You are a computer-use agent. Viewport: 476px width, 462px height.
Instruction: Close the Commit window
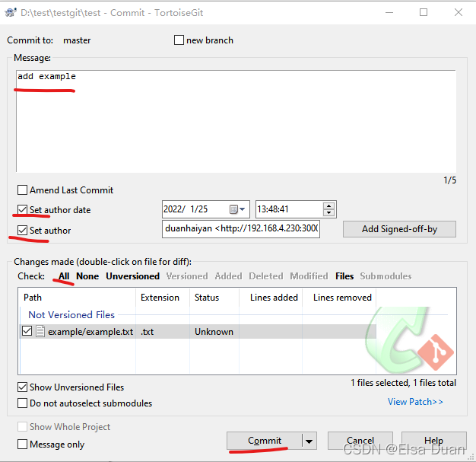(x=459, y=12)
